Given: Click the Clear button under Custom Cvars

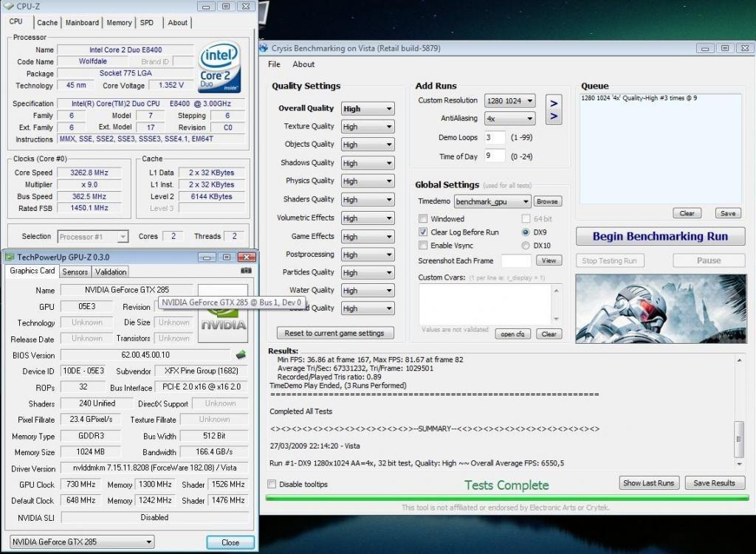Looking at the screenshot, I should [x=549, y=334].
